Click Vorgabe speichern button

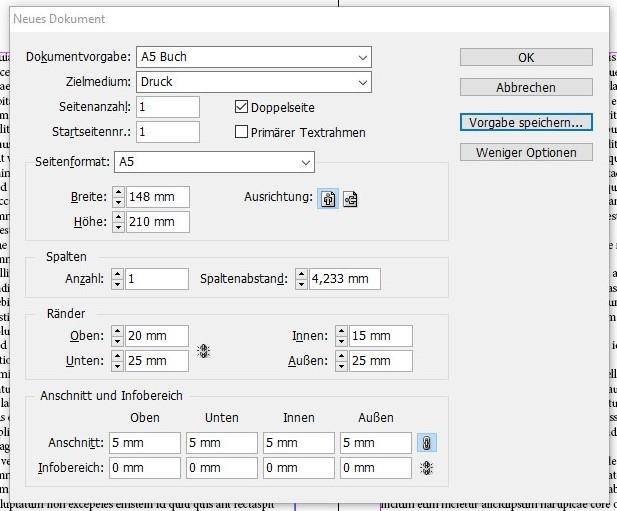(x=526, y=123)
